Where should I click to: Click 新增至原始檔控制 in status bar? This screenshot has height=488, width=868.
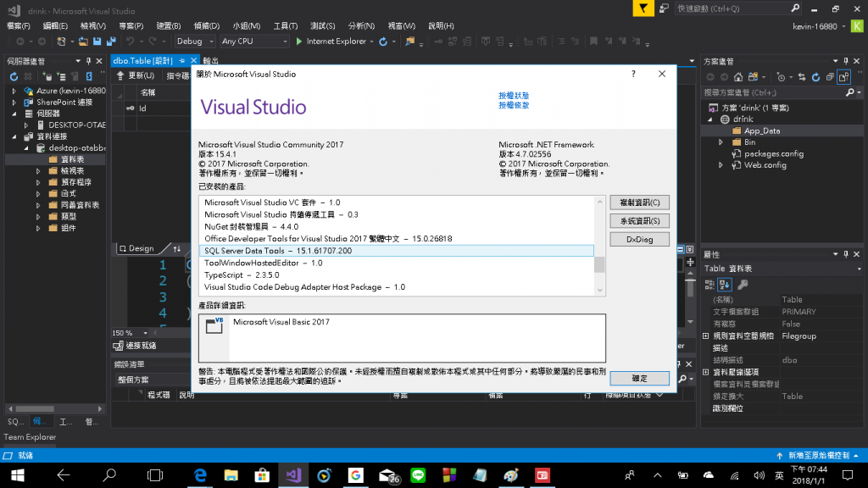(x=819, y=455)
